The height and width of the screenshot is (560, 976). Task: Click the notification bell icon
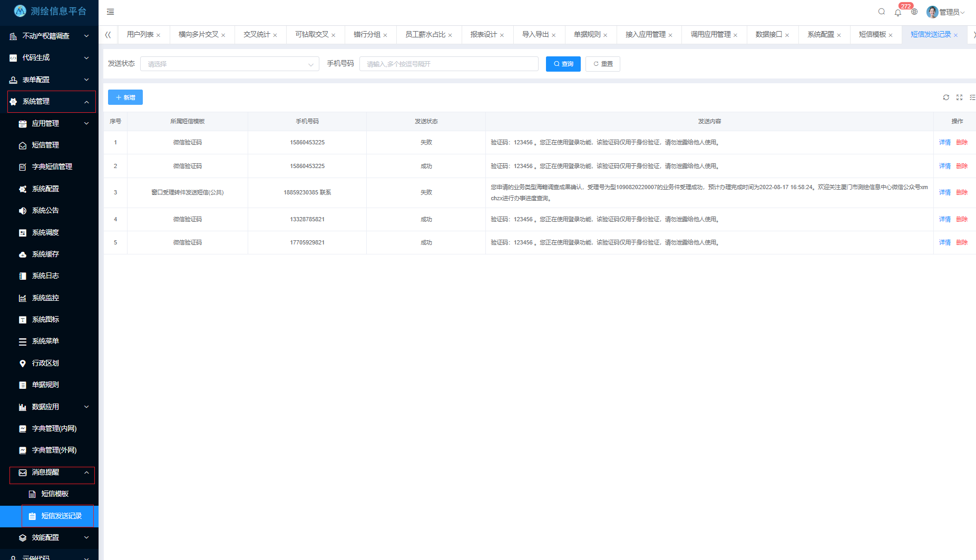(x=898, y=12)
